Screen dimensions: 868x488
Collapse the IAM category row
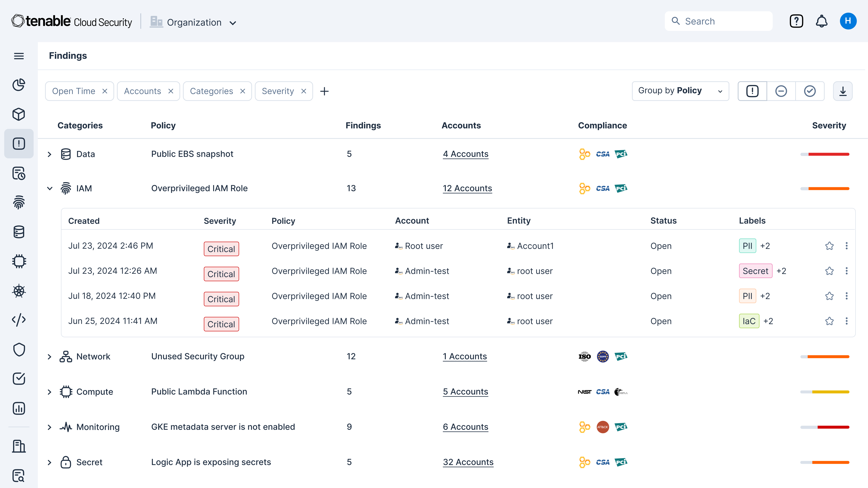point(50,188)
